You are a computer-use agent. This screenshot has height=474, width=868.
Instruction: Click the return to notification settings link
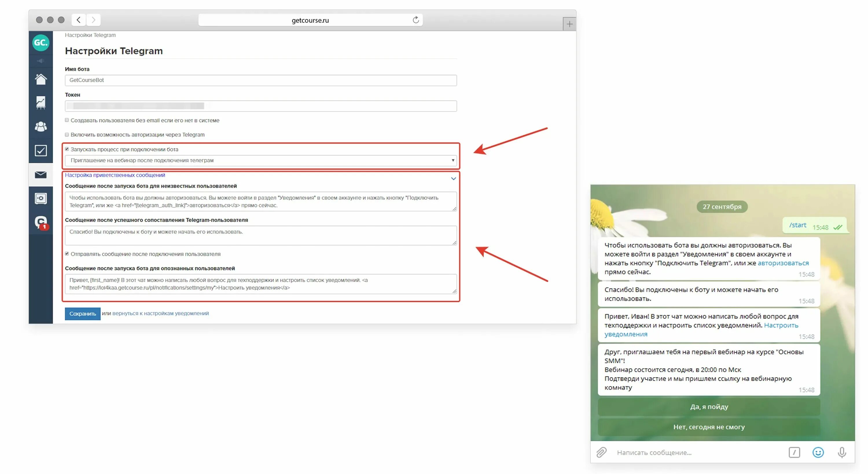160,313
